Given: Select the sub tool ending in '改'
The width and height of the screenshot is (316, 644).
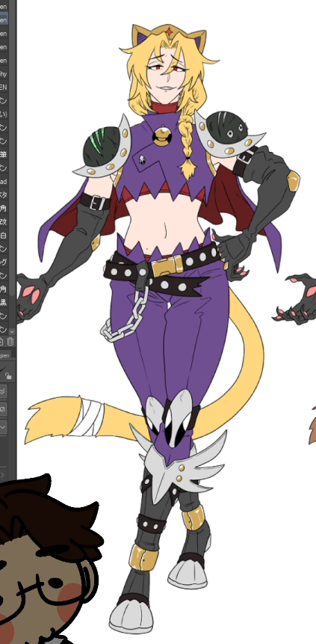Looking at the screenshot, I should tap(4, 222).
